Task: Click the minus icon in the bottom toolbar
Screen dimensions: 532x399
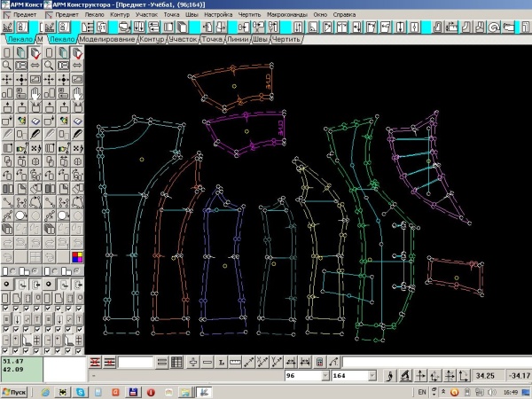Action: tap(207, 363)
